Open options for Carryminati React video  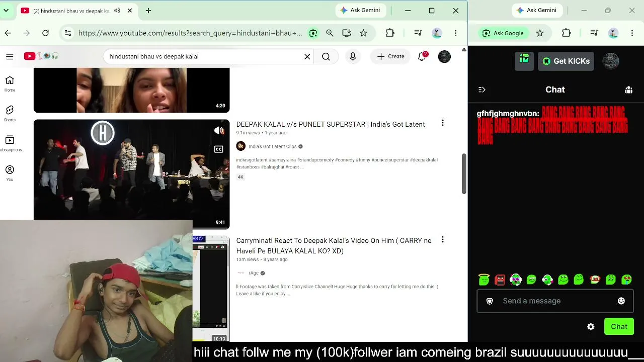443,240
